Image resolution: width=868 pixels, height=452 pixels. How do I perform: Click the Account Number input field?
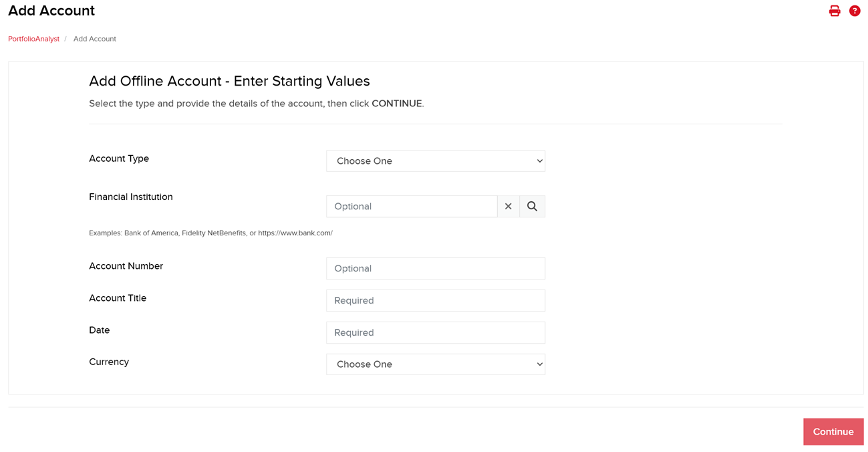(435, 268)
